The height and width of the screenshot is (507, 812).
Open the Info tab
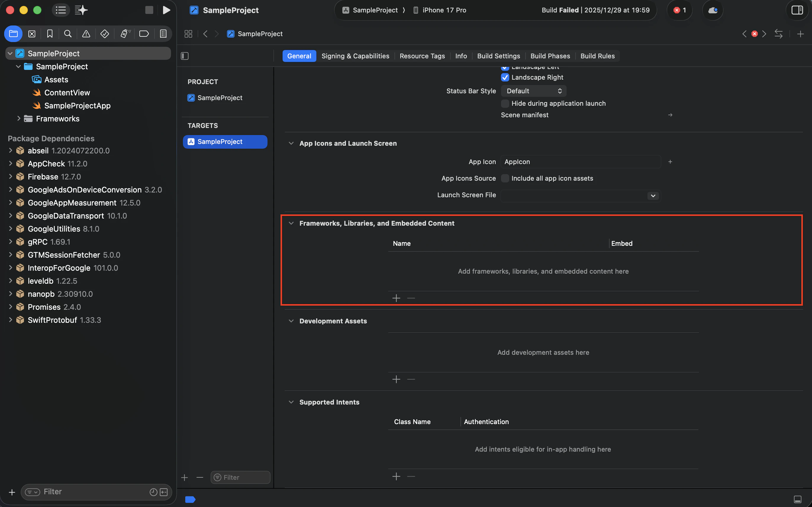pos(461,56)
